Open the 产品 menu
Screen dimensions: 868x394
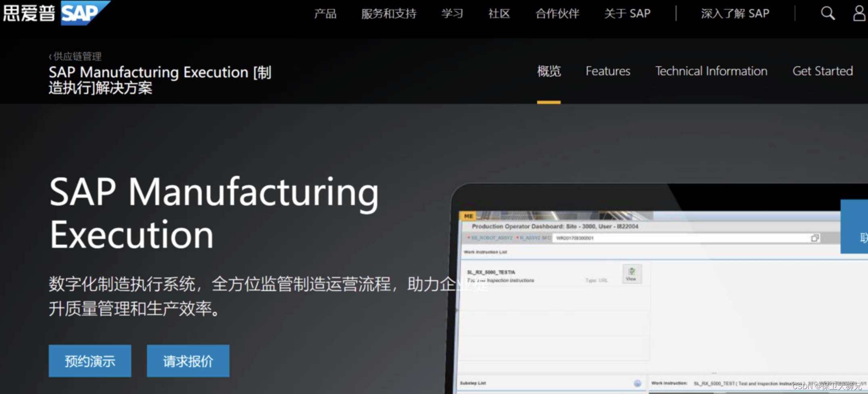pyautogui.click(x=325, y=14)
